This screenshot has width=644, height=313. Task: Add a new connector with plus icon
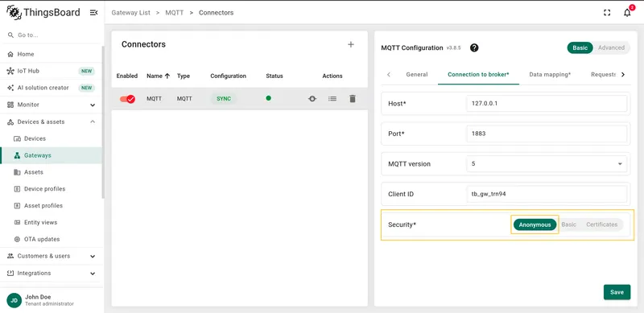351,44
